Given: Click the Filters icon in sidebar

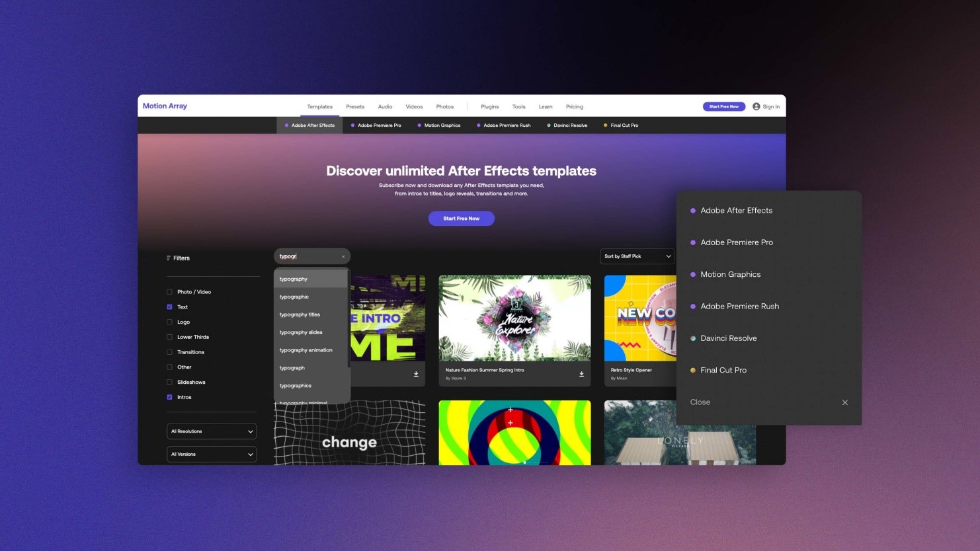Looking at the screenshot, I should point(169,258).
